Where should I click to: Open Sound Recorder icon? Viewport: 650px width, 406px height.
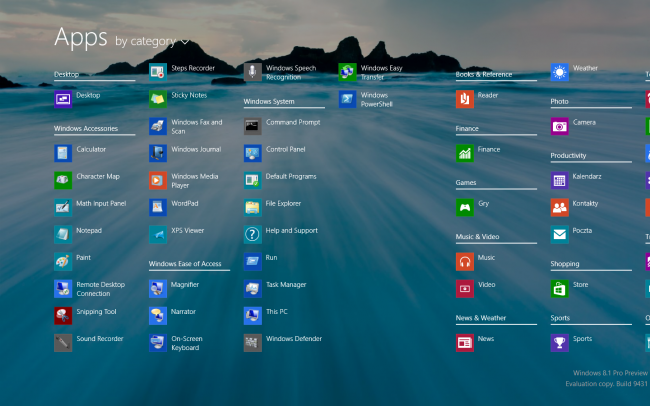tap(63, 343)
